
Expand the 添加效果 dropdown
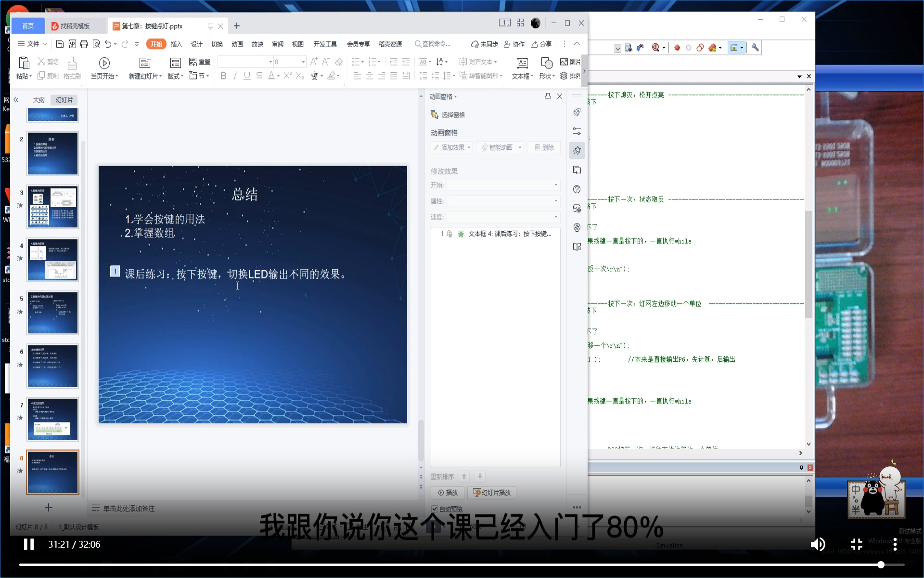(452, 147)
